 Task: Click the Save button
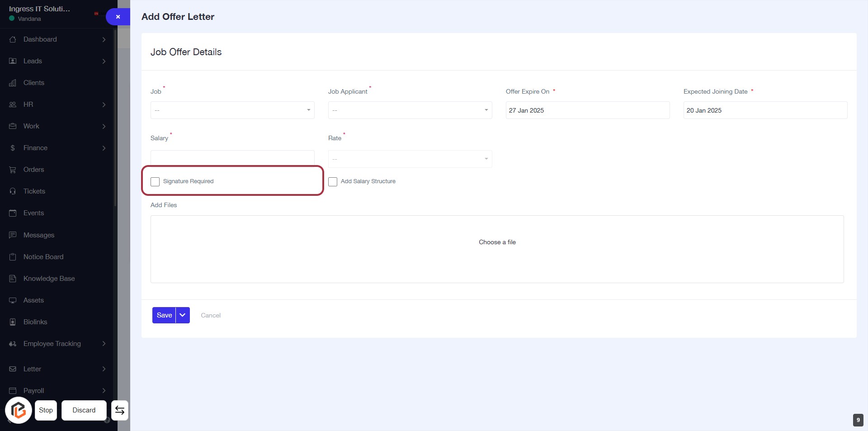tap(164, 315)
